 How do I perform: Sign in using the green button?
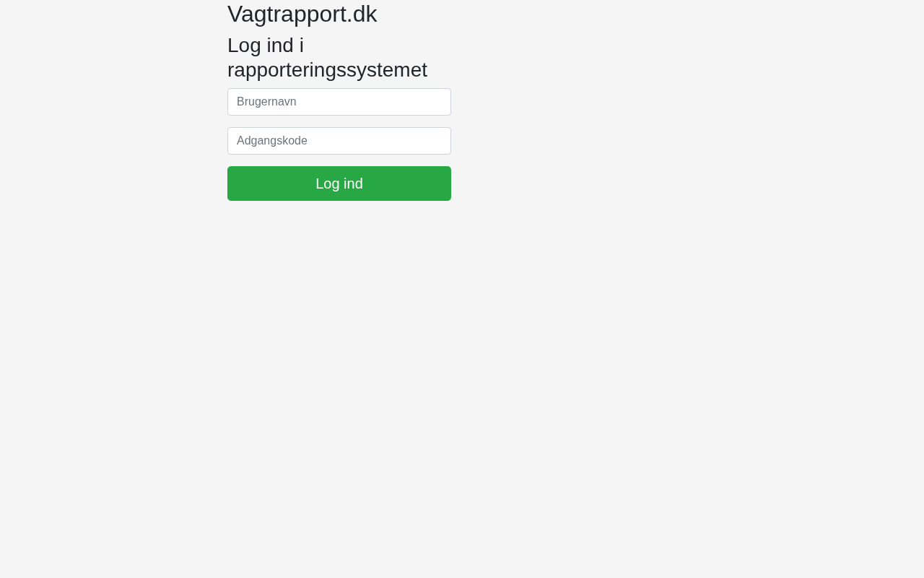click(339, 184)
